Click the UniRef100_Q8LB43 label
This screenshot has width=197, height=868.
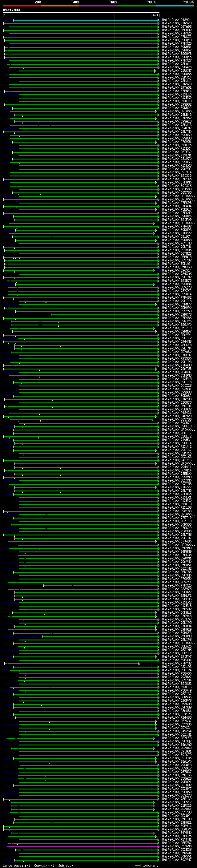pyautogui.click(x=176, y=115)
